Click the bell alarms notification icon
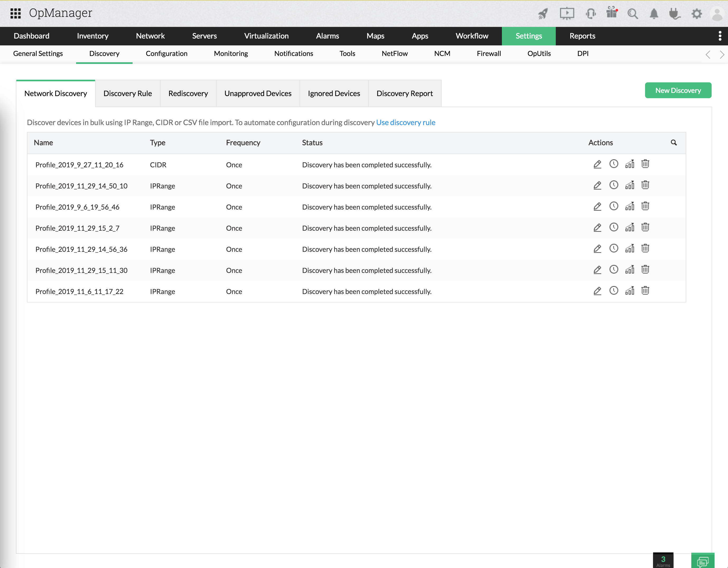Viewport: 728px width, 568px height. (x=654, y=14)
